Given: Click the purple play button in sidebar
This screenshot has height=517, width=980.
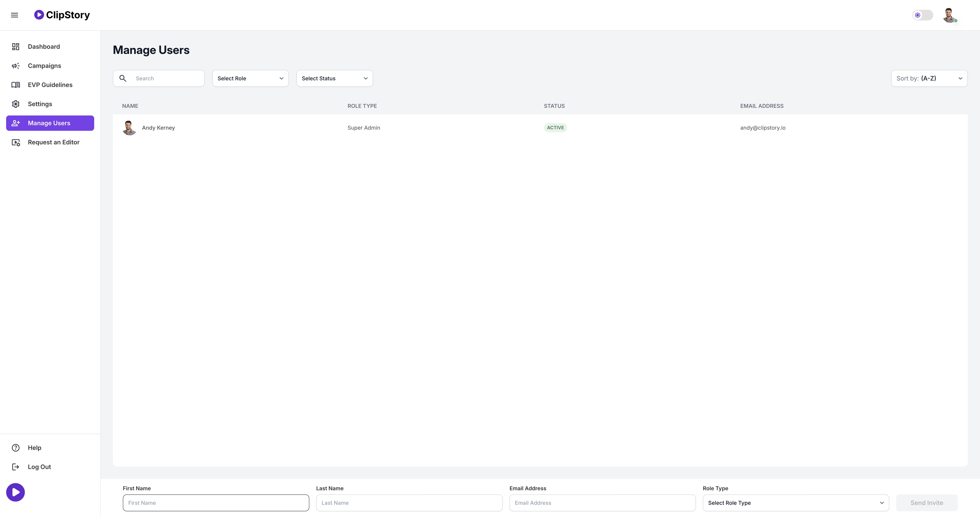Looking at the screenshot, I should [16, 492].
